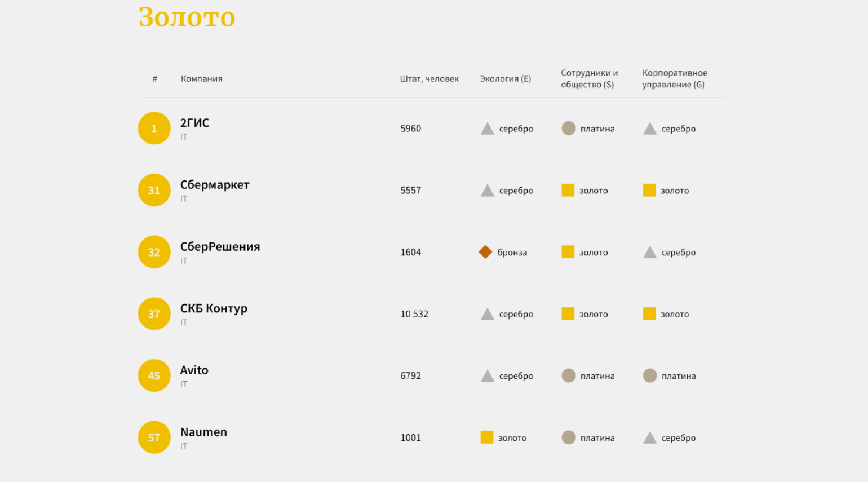
Task: Open the Naumen company name
Action: point(203,432)
